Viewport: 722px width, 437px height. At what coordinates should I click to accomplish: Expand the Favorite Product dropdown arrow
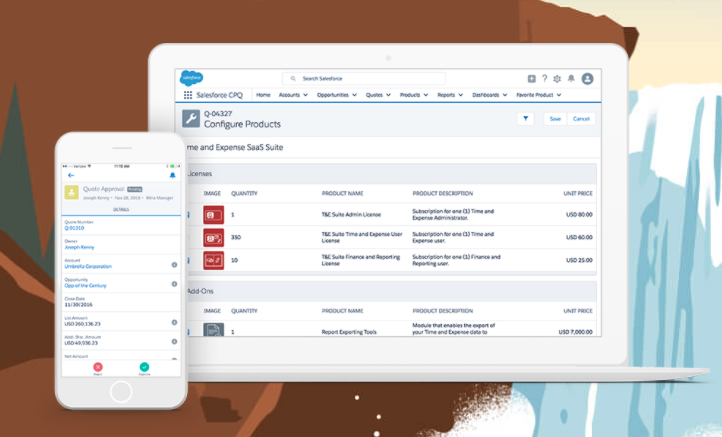(559, 95)
